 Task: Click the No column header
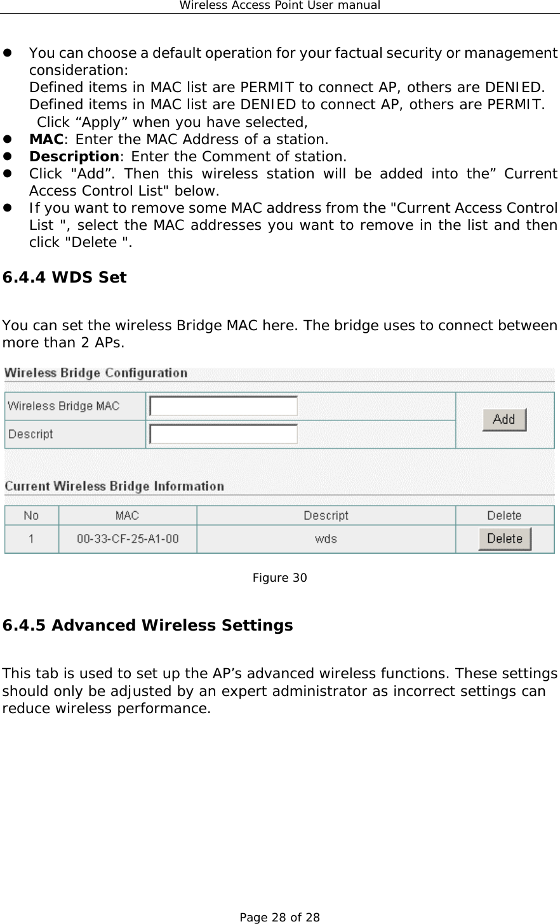30,514
